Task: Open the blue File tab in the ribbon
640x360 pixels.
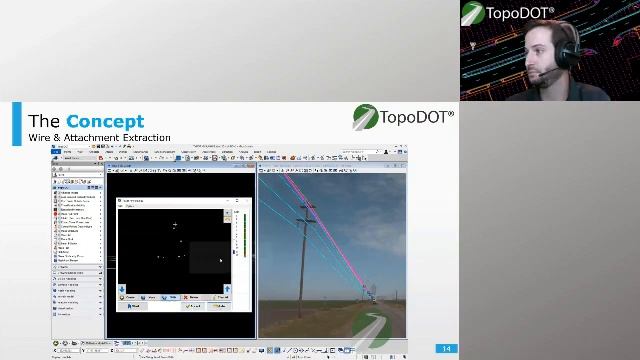Action: (x=56, y=152)
